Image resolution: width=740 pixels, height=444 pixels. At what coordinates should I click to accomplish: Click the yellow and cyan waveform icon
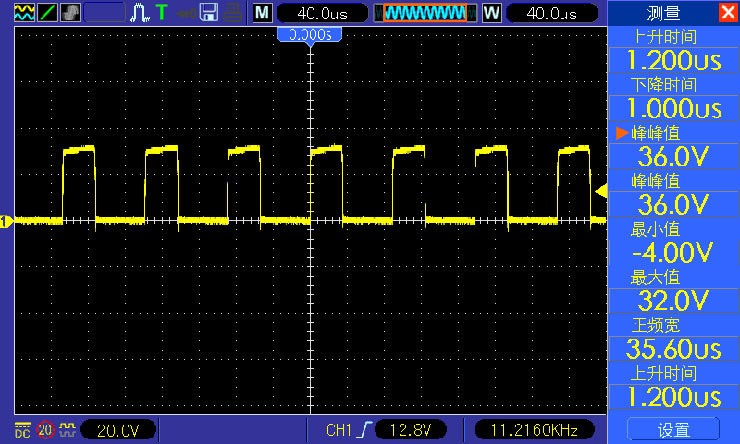click(24, 12)
